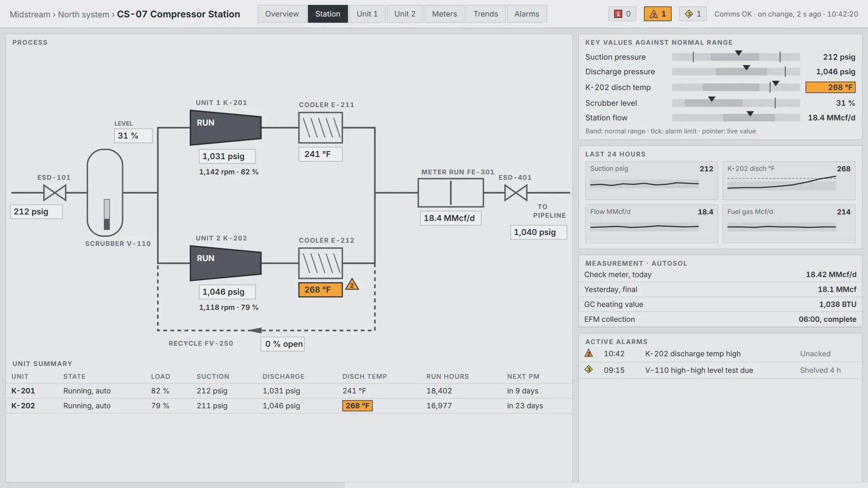Click the K-202 disch temp range bar
Viewport: 868px width, 488px height.
coord(736,87)
